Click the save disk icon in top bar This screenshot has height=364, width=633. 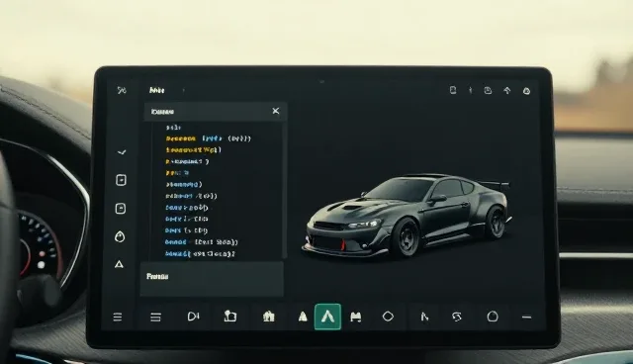coord(488,90)
